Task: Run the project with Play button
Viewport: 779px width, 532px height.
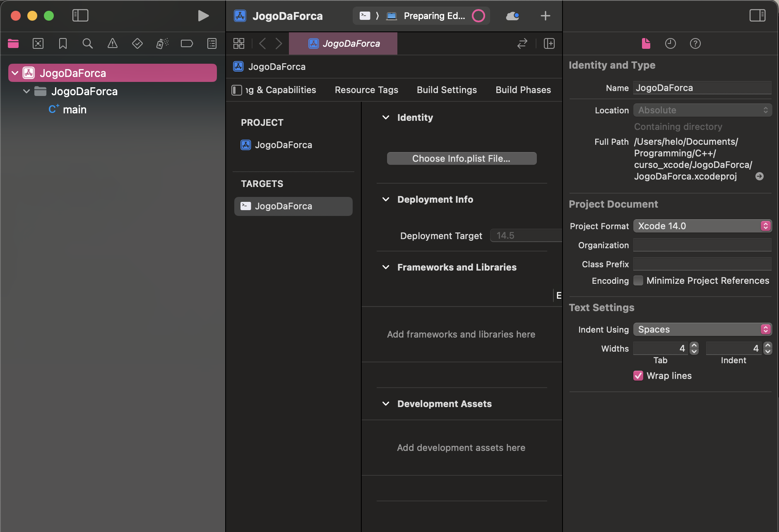Action: pos(203,16)
